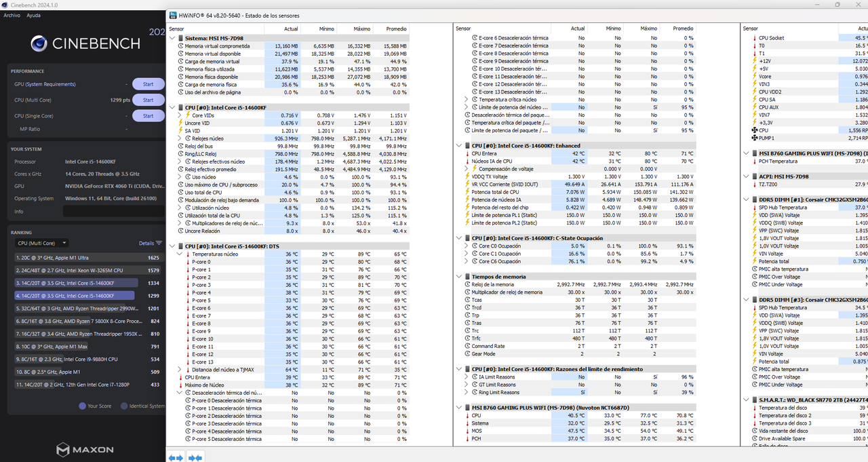Click the lightning icon beside VDDQ TX Voltaje

(x=467, y=176)
